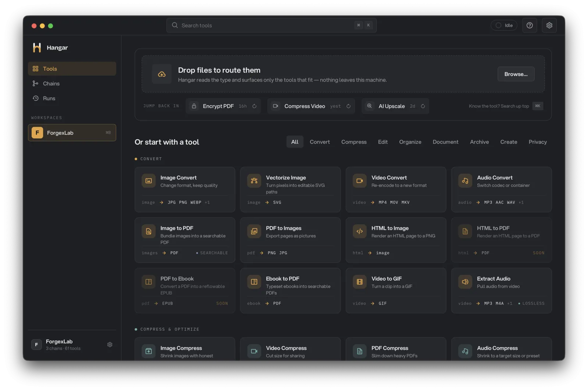Click 'Re-encode to a new format' text
The width and height of the screenshot is (588, 391).
coord(399,186)
